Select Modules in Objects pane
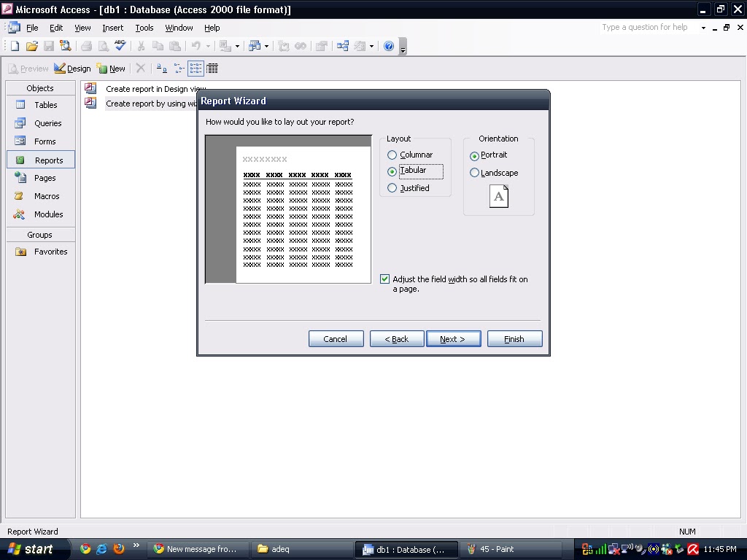The image size is (747, 560). (x=41, y=214)
